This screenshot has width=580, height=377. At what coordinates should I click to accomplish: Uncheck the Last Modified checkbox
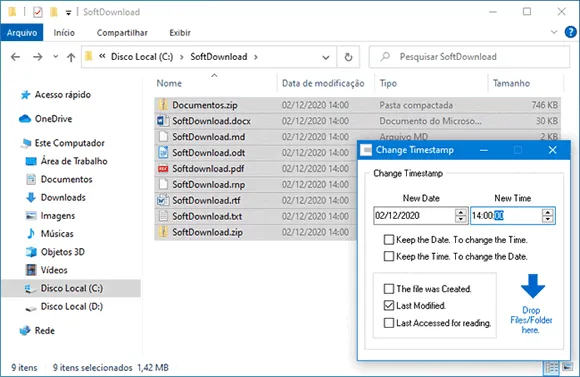click(389, 306)
